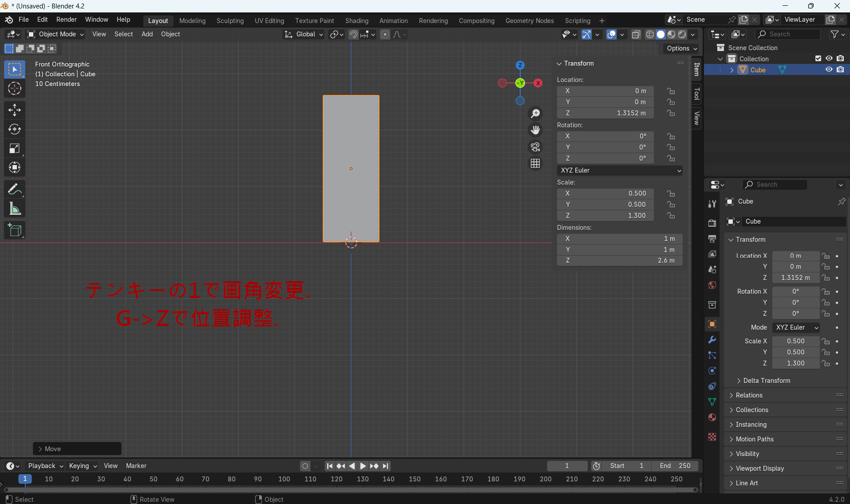Viewport: 850px width, 504px height.
Task: Jump to the timeline start frame
Action: click(x=329, y=466)
